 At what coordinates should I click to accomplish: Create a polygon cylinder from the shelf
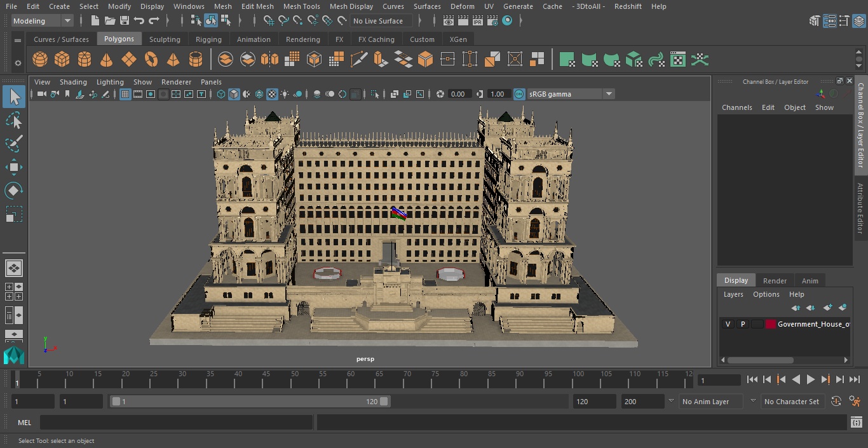[x=85, y=60]
